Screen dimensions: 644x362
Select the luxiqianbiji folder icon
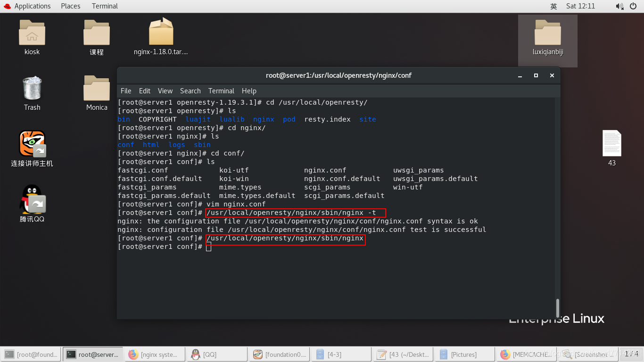(x=548, y=33)
